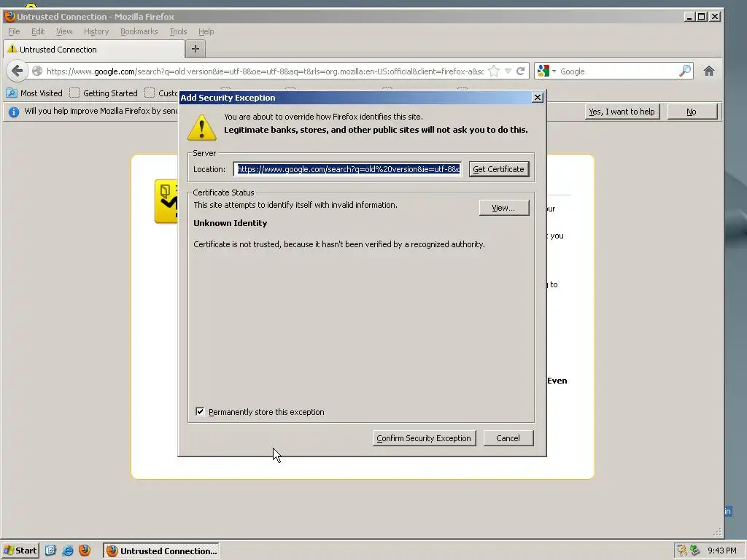The image size is (747, 560).
Task: Open the Bookmarks menu
Action: (139, 31)
